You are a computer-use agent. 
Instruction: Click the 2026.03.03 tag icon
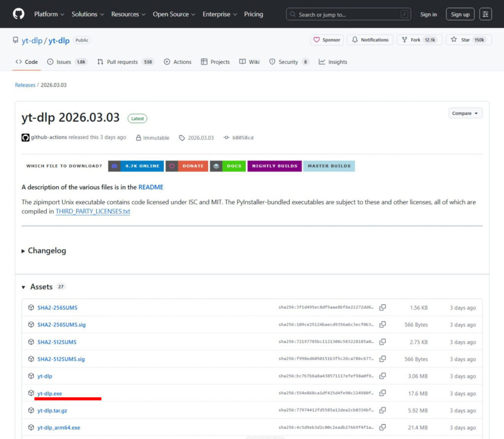[x=182, y=138]
